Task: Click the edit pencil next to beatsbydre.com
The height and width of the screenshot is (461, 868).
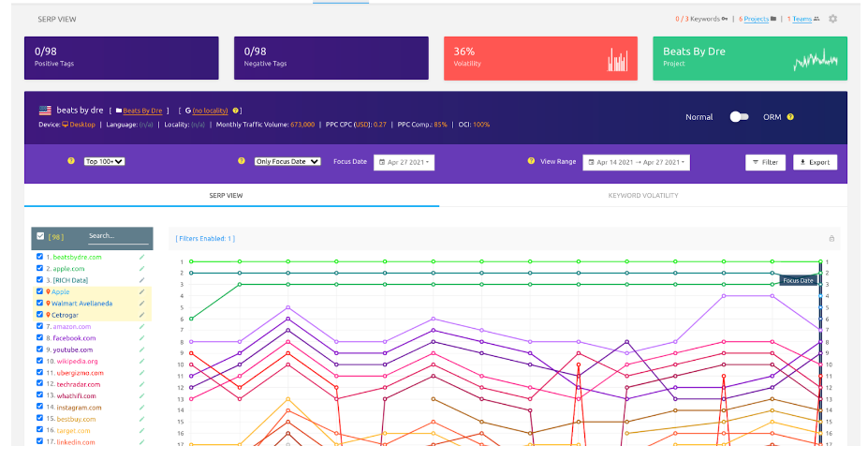Action: (142, 257)
